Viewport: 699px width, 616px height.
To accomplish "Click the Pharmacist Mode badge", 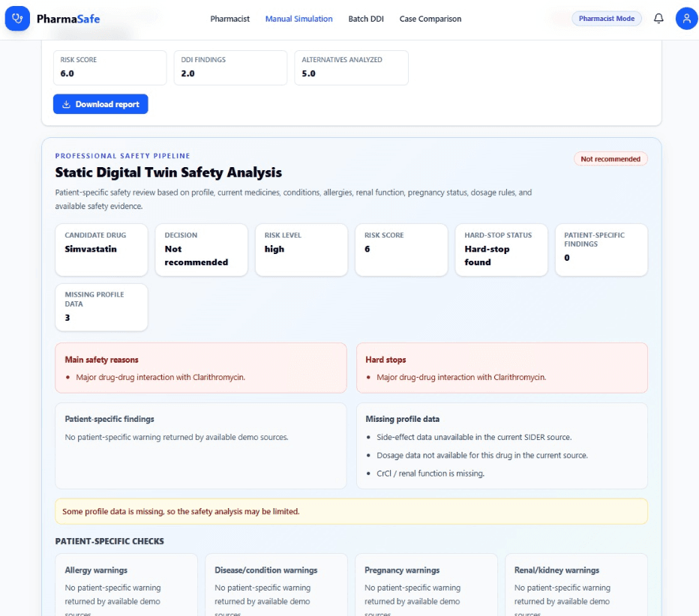I will point(606,18).
